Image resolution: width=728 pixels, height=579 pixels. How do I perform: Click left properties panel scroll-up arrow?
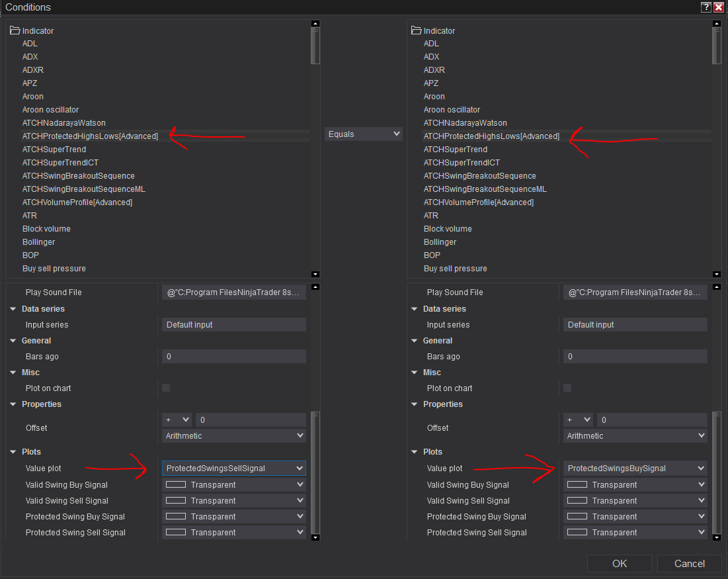[x=315, y=287]
